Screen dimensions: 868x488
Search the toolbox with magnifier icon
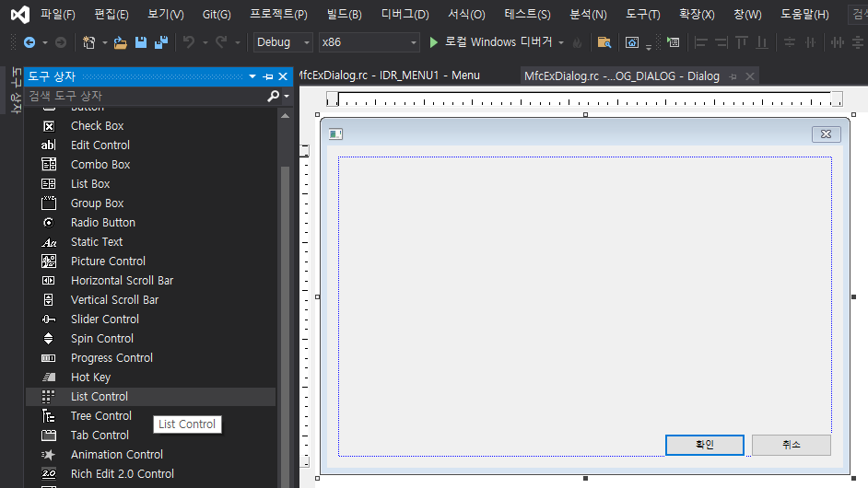point(274,96)
